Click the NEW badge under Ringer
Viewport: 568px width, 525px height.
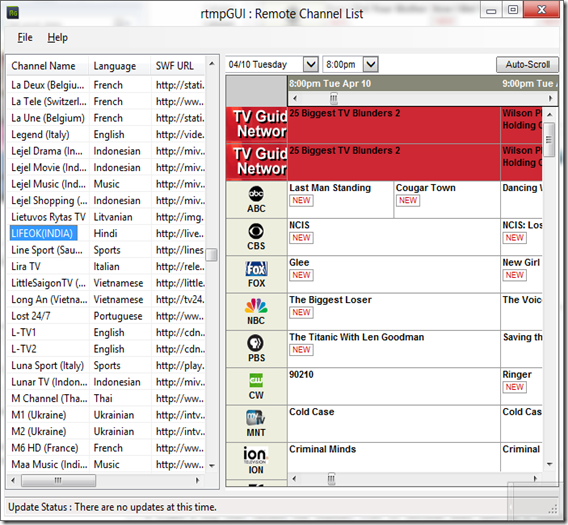(x=514, y=387)
